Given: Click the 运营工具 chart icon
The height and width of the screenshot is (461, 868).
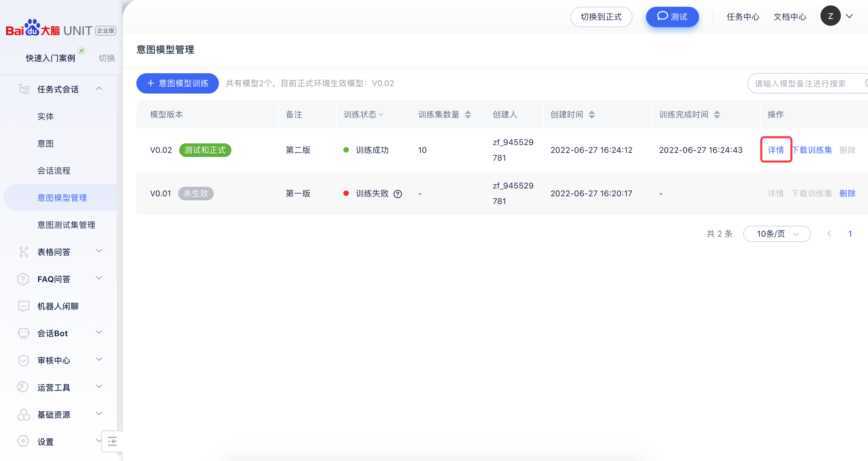Looking at the screenshot, I should 23,387.
